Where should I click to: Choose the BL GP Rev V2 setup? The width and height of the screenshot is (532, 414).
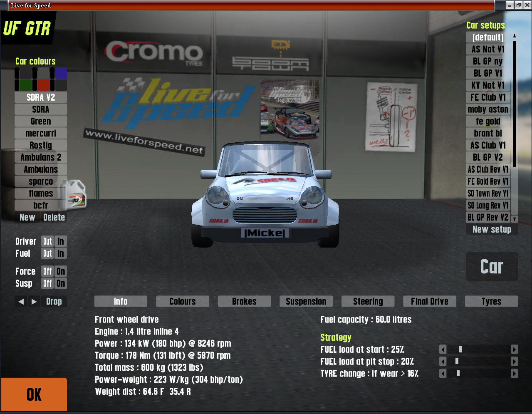tap(488, 218)
